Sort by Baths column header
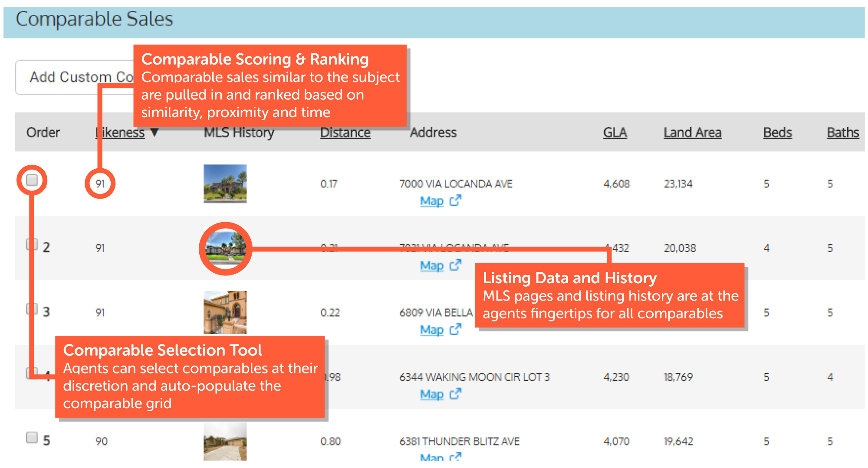 [x=842, y=132]
